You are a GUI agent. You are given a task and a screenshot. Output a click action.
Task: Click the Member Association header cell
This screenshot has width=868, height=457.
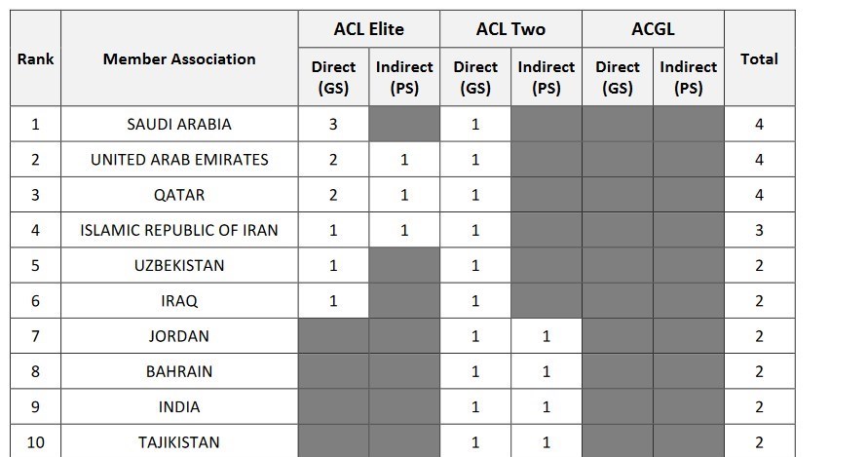(x=179, y=58)
